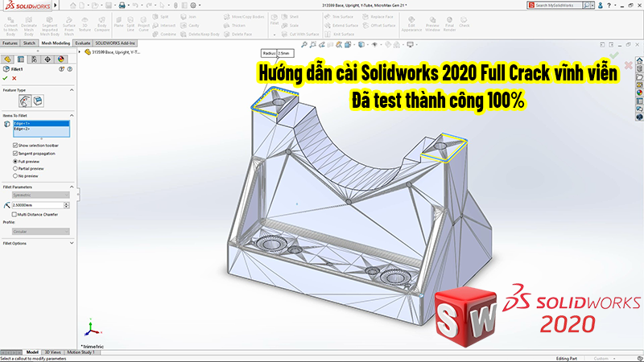644x362 pixels.
Task: Switch to the SOLIDWORKS Add-Ins tab
Action: [115, 43]
